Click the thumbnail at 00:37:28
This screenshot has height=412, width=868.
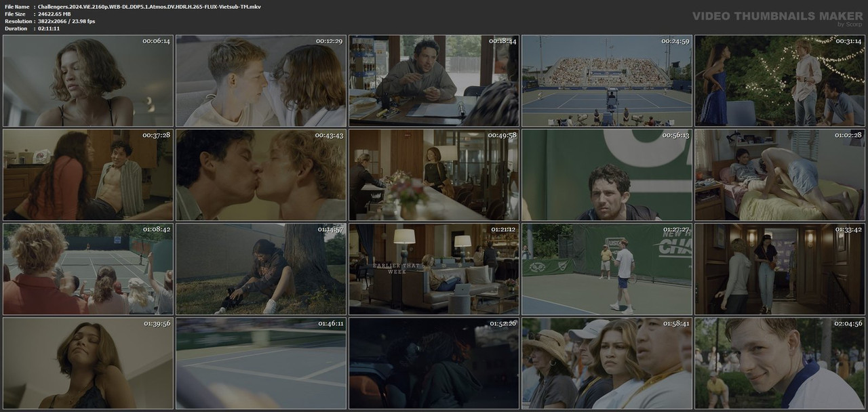[x=88, y=175]
